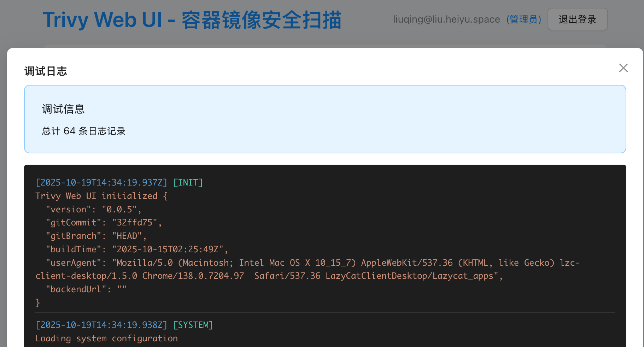This screenshot has height=347, width=644.
Task: Click the "Trivy Web UI initialized {" line
Action: [101, 196]
